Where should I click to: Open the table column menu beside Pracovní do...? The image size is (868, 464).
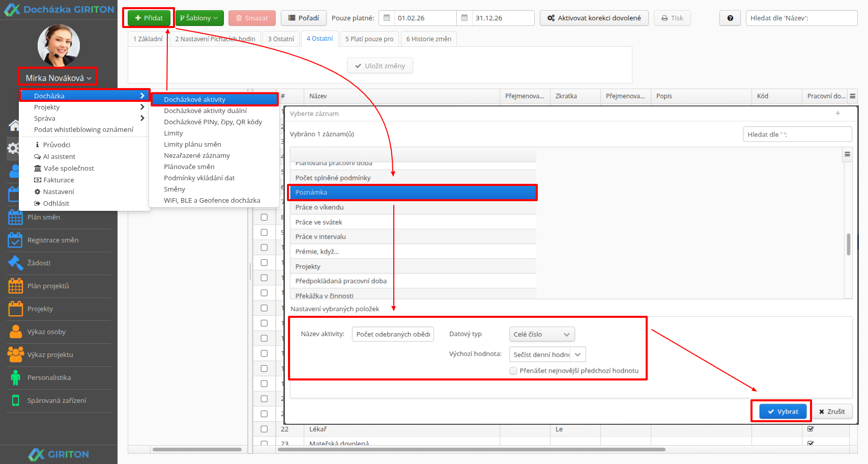coord(853,96)
